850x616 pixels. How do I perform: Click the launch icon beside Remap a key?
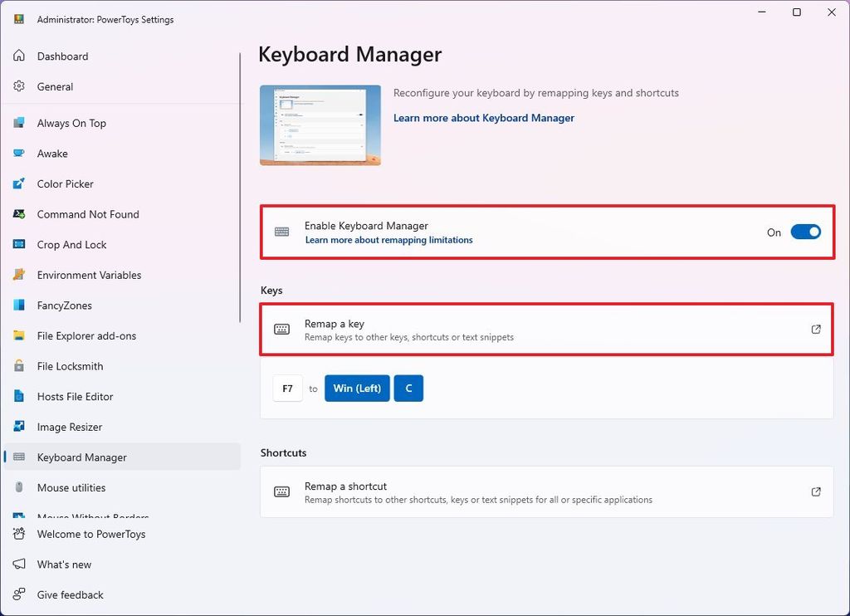[815, 329]
